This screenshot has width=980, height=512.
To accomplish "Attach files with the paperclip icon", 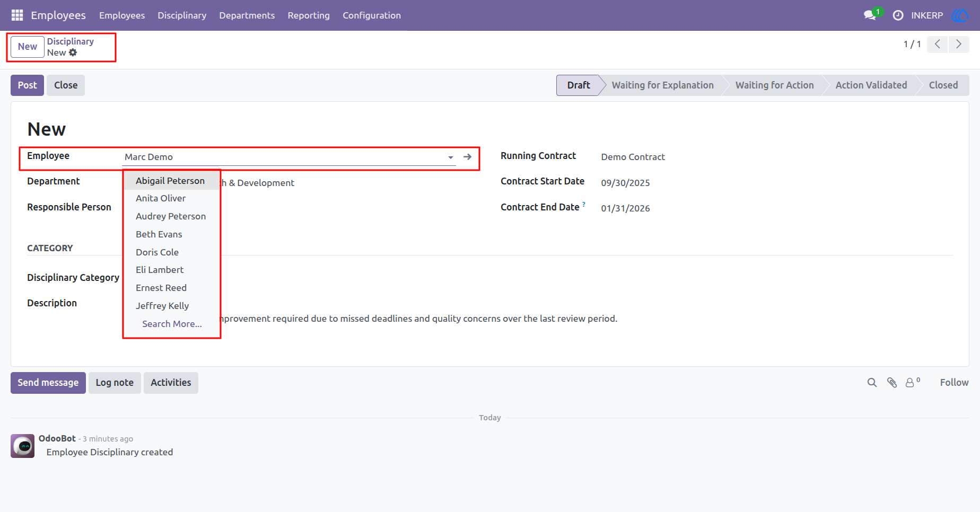I will (892, 383).
